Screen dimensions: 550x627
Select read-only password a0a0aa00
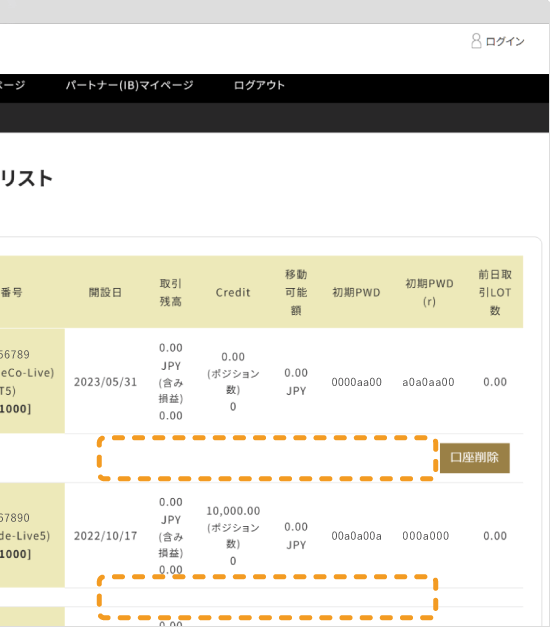[428, 382]
